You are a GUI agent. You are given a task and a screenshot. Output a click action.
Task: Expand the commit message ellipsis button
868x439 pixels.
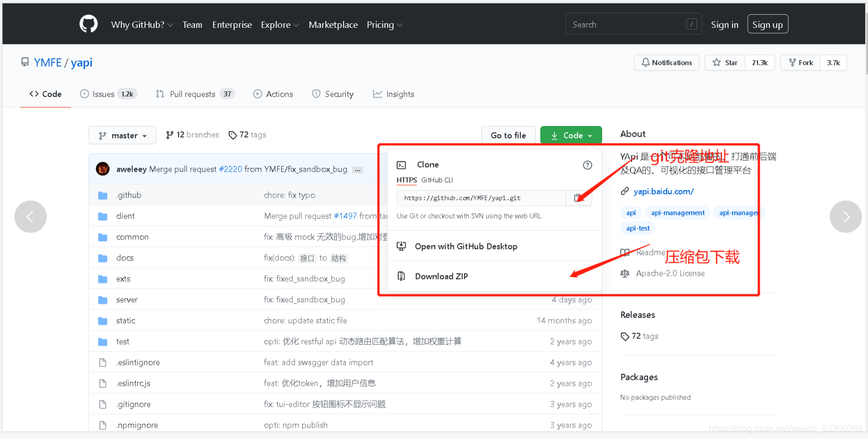pos(358,170)
